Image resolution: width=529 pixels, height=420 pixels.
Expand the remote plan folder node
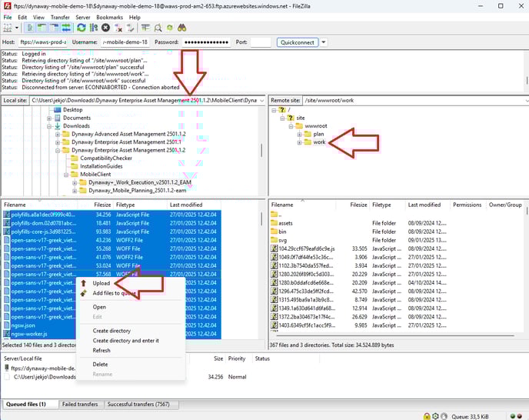[300, 135]
